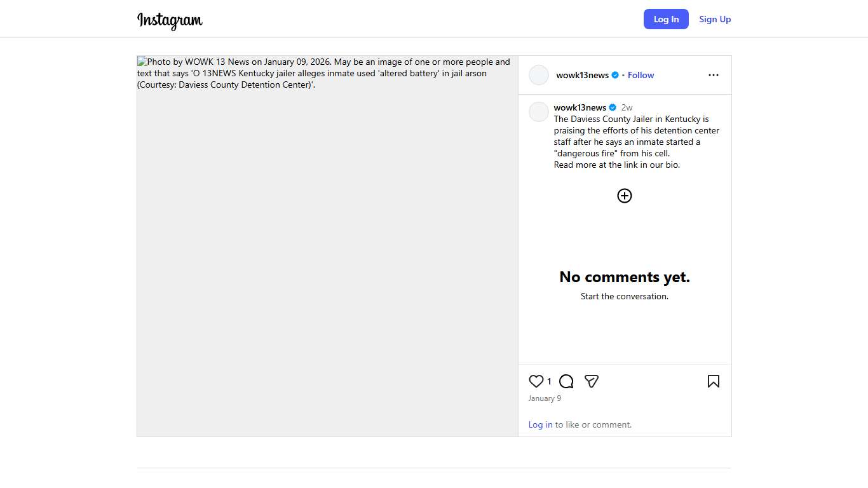868x488 pixels.
Task: Click the Log in link below the date
Action: [540, 424]
